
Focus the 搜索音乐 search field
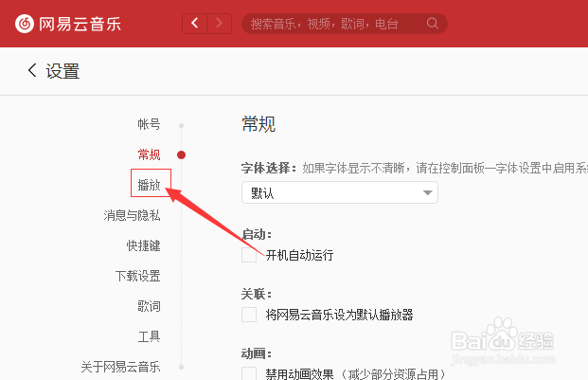click(x=345, y=24)
